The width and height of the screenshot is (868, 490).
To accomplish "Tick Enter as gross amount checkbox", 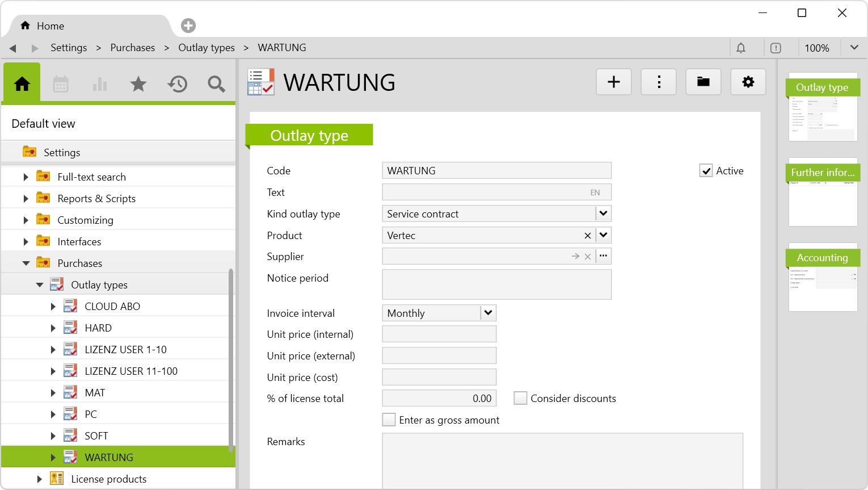I will tap(389, 420).
